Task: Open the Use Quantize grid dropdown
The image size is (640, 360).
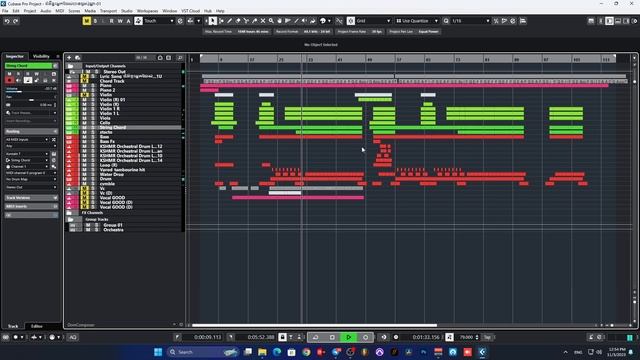Action: (417, 21)
